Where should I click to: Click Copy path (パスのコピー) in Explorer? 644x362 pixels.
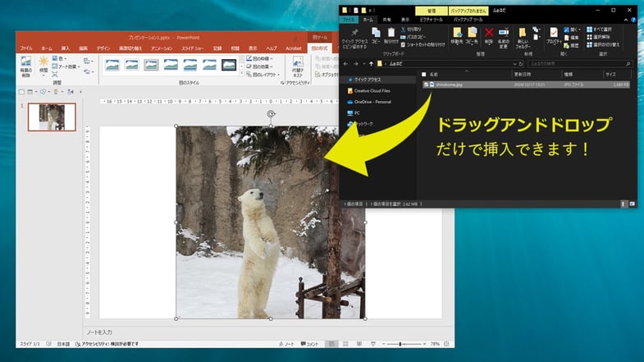coord(413,37)
